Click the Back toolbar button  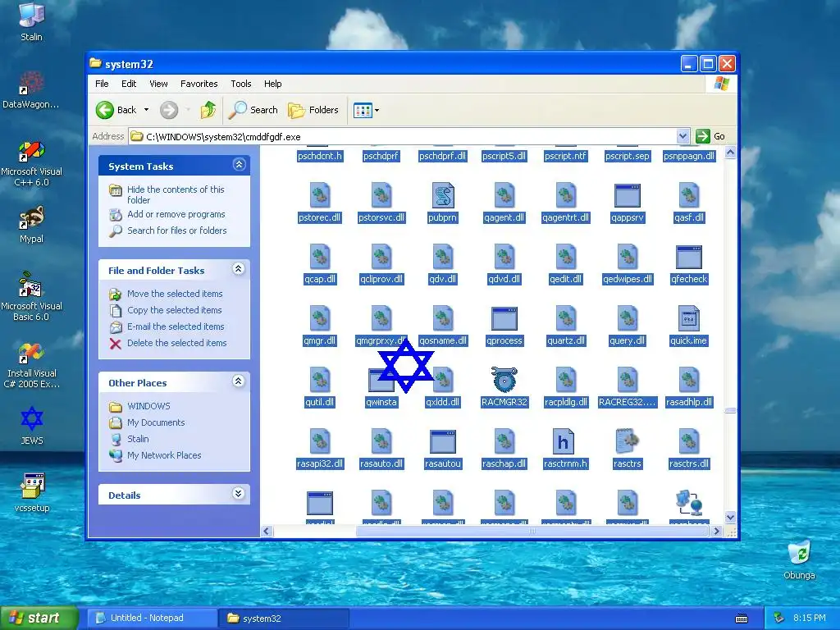pyautogui.click(x=116, y=111)
